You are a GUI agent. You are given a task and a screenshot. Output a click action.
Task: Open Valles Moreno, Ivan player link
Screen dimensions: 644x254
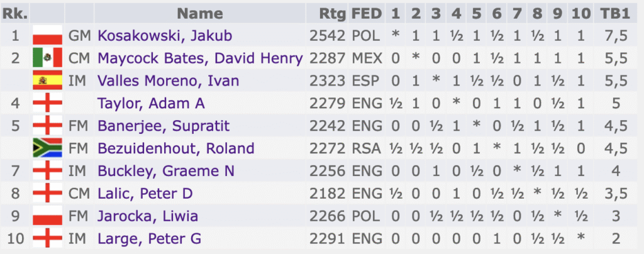click(168, 81)
